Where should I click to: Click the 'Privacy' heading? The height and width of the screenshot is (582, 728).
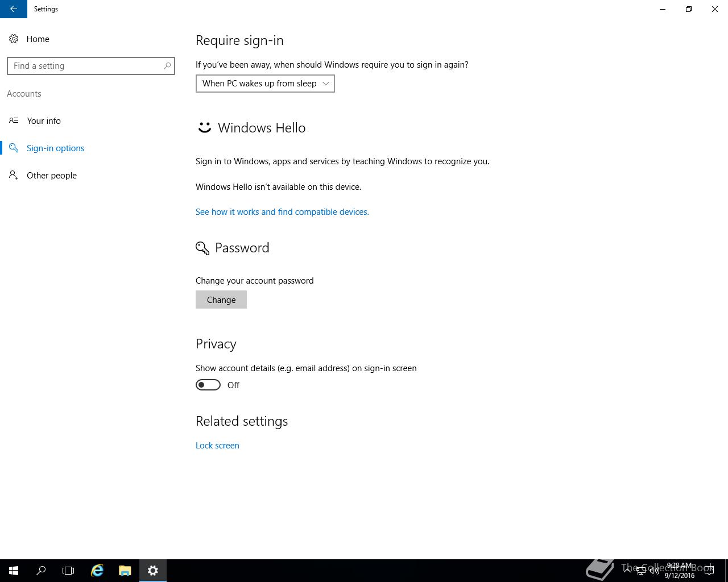pos(216,344)
